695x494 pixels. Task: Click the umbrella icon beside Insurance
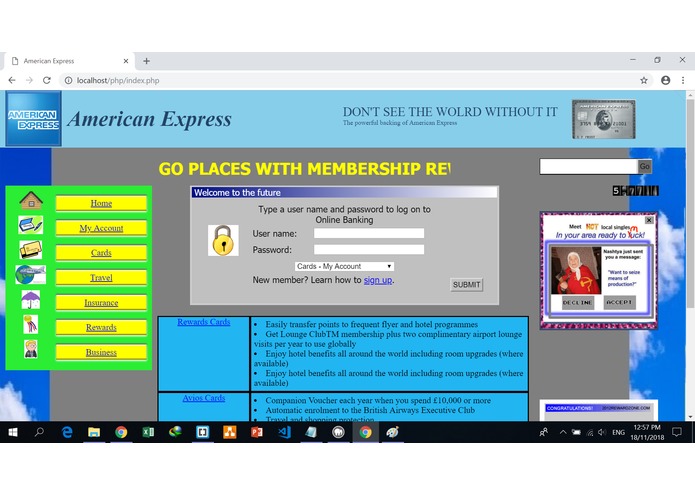[31, 300]
